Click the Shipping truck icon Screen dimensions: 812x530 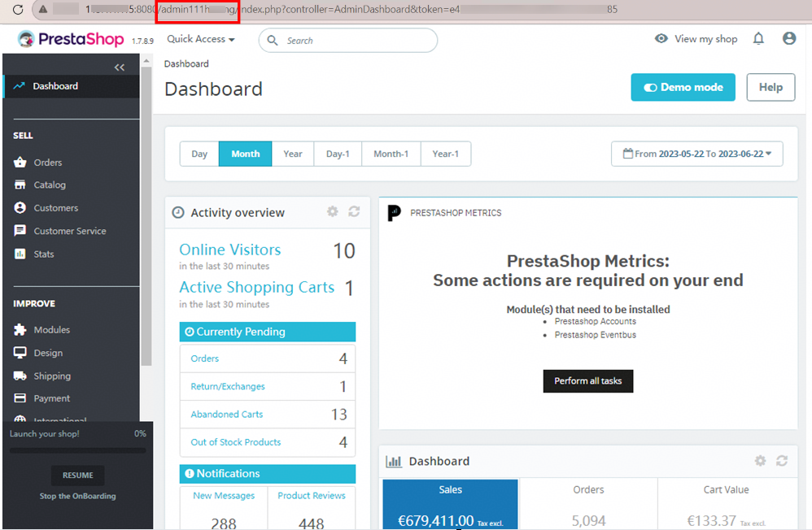20,376
